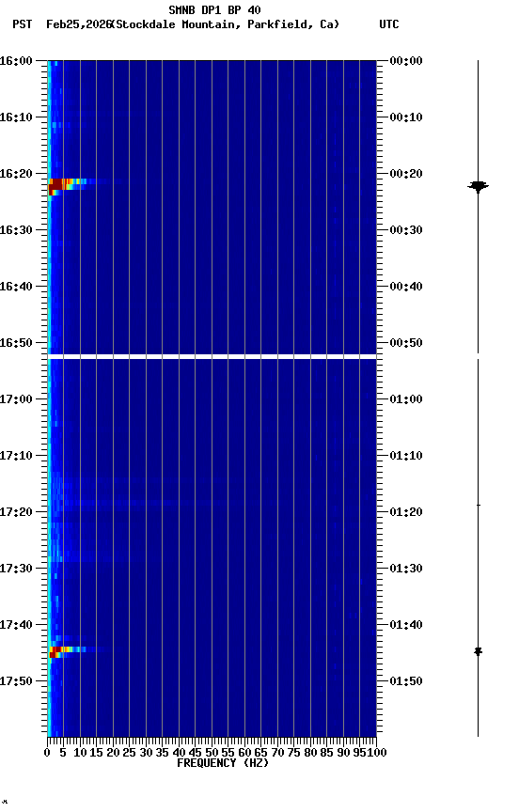Viewport: 519px width, 812px height.
Task: Click the 01:10 UTC time label
Action: pyautogui.click(x=406, y=456)
